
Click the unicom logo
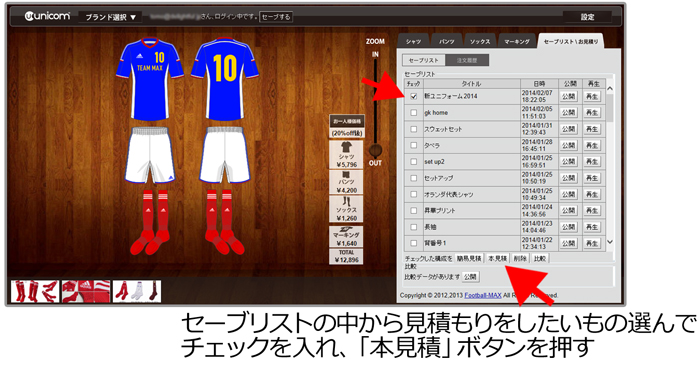47,17
